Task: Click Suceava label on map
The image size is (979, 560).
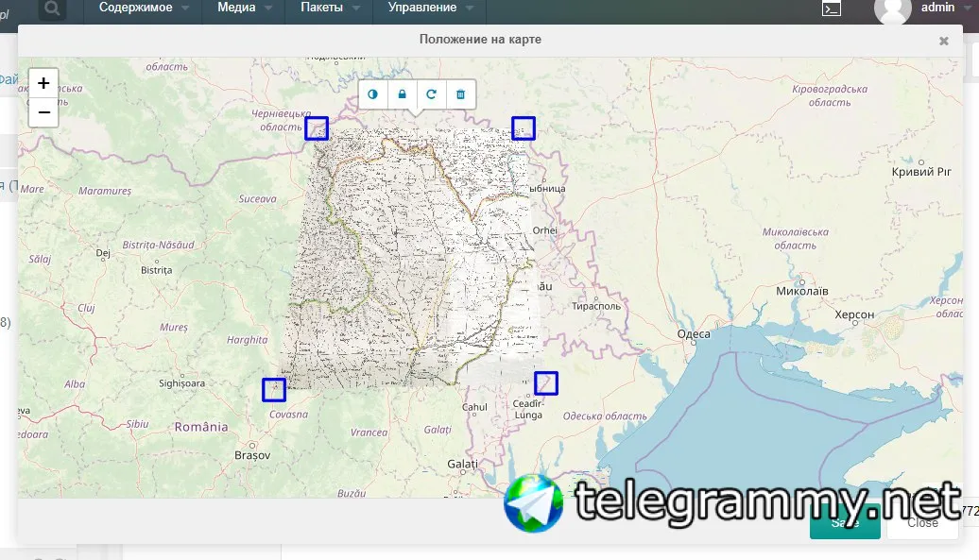Action: tap(257, 199)
